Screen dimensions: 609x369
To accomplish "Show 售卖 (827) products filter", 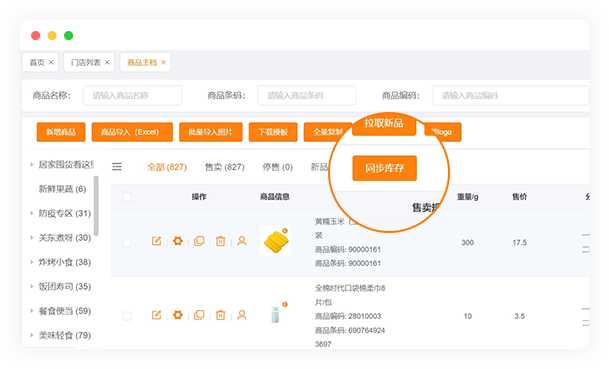I will (224, 167).
